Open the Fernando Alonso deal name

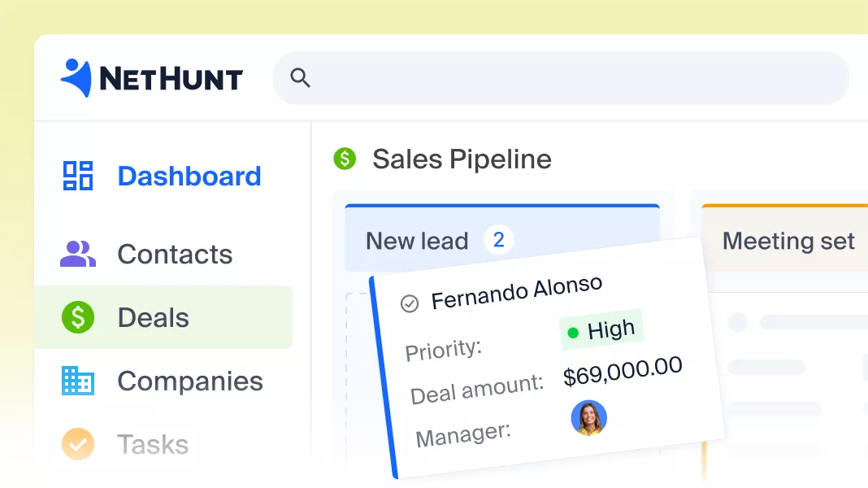click(517, 292)
